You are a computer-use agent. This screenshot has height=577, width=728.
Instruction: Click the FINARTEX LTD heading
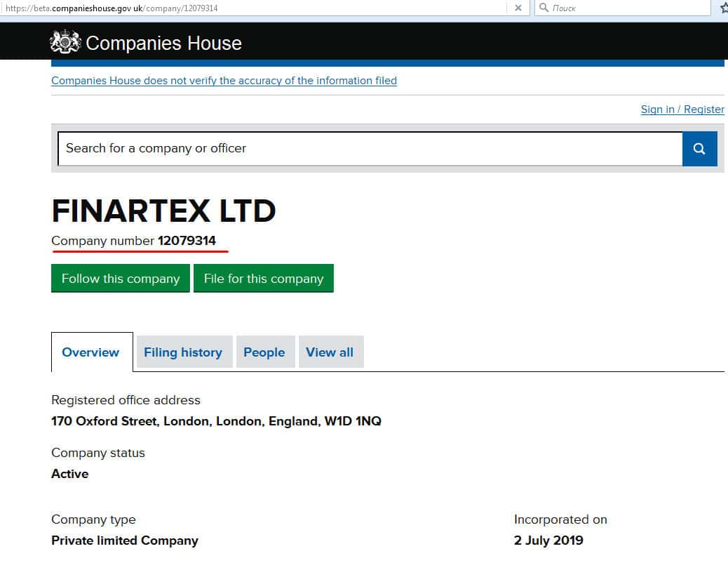coord(163,211)
